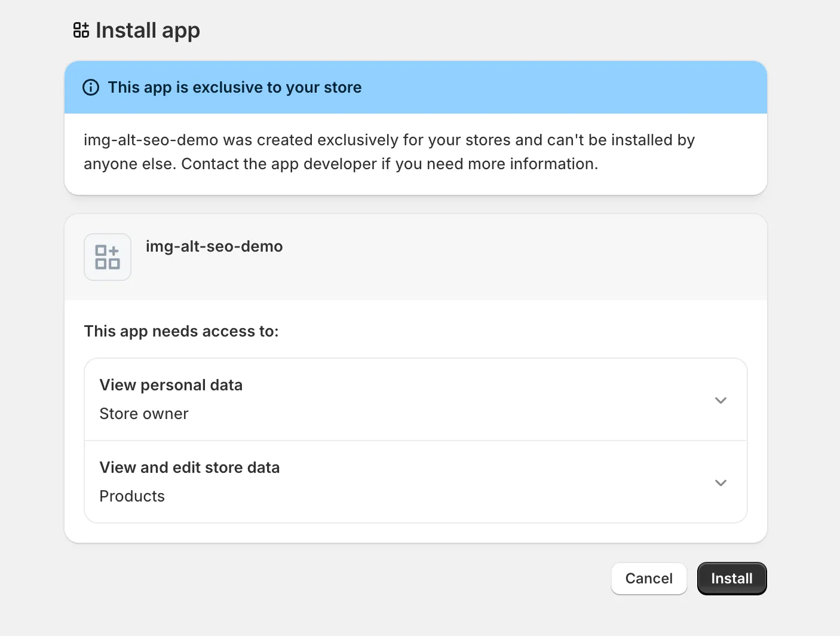Image resolution: width=840 pixels, height=636 pixels.
Task: Click the View and edit store data title
Action: (189, 467)
